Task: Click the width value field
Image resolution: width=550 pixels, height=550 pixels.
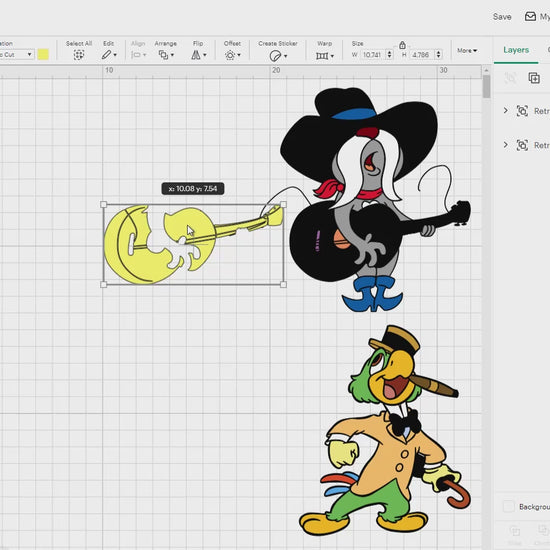Action: click(372, 55)
